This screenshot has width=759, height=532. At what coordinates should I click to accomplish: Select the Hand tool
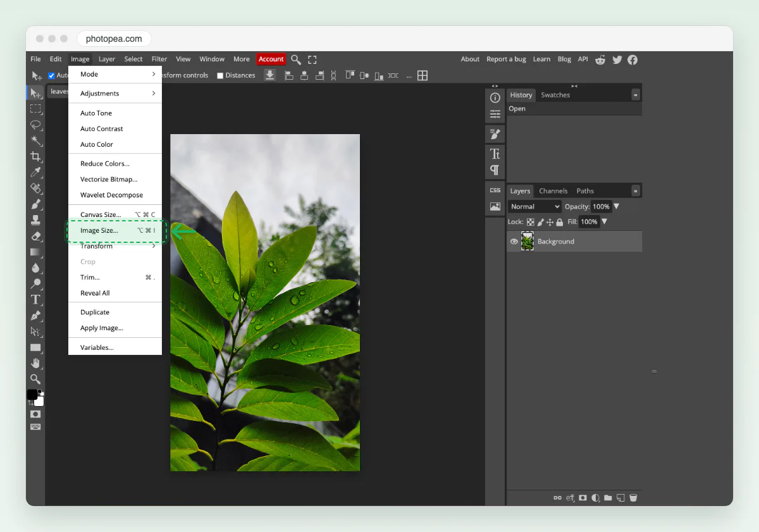pyautogui.click(x=36, y=363)
